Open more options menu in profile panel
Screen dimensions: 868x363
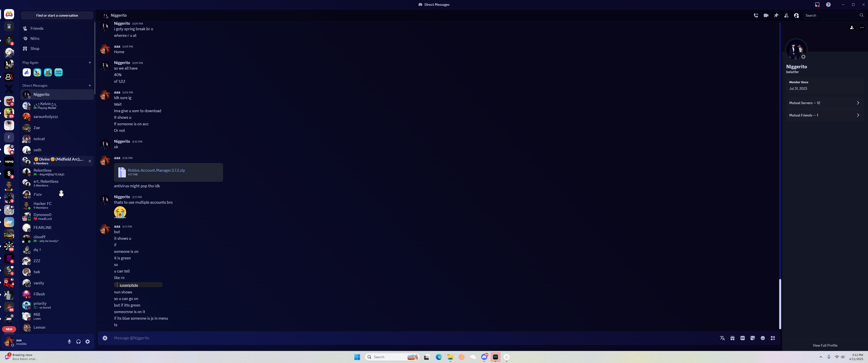click(862, 28)
